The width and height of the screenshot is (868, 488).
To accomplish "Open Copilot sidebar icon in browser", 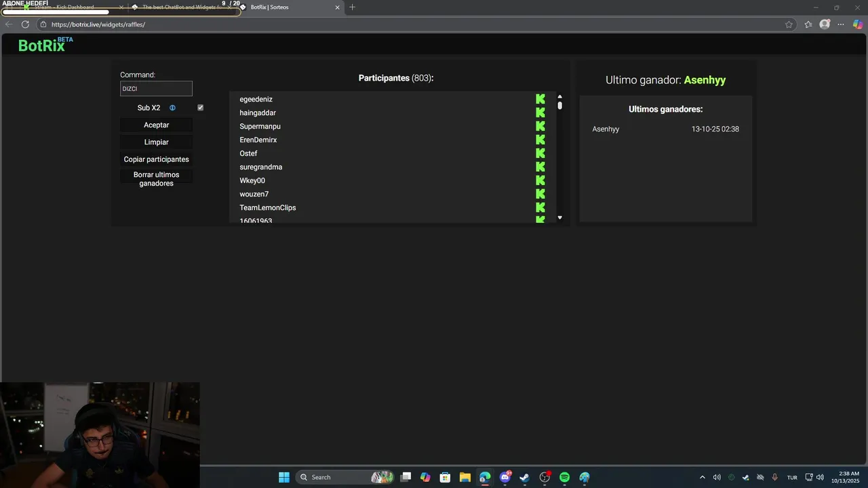I will tap(858, 24).
